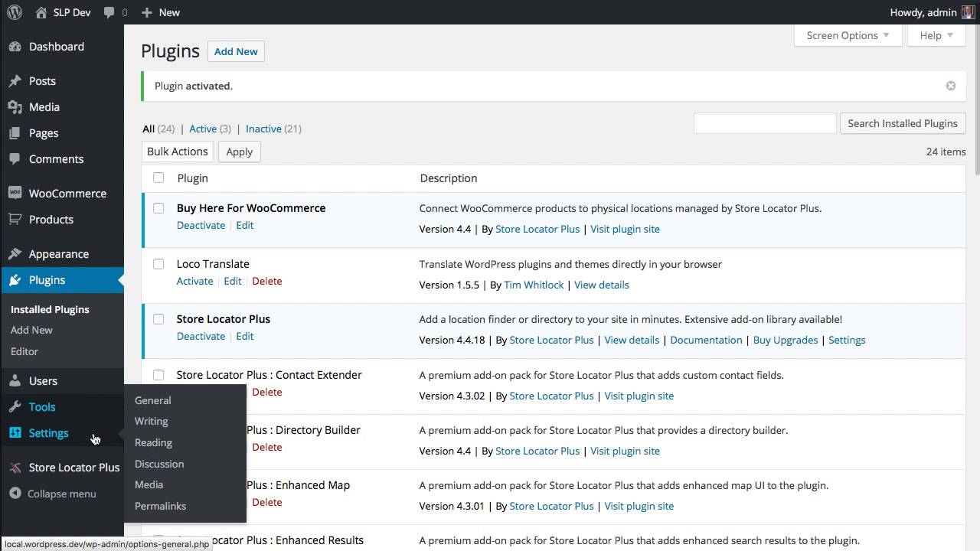Open Media in the Settings flyout
Viewport: 980px width, 551px height.
pos(149,484)
